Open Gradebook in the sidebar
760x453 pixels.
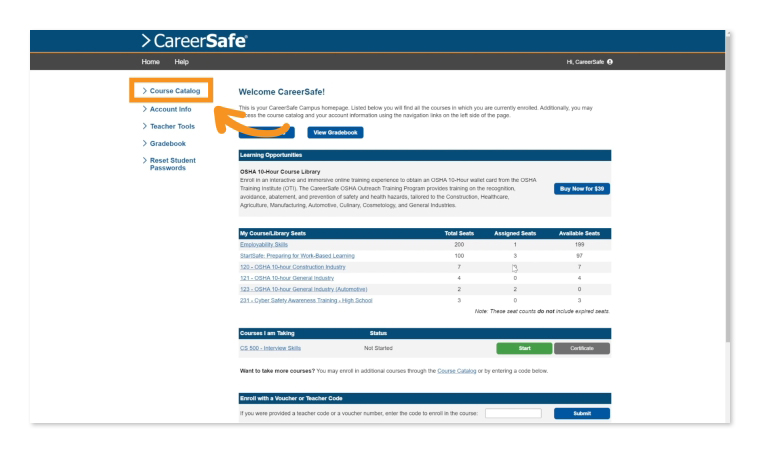(168, 143)
